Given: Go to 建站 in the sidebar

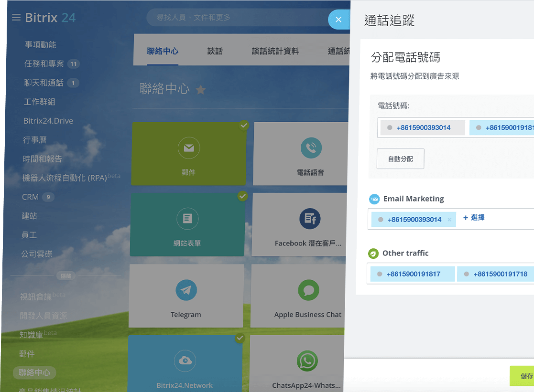Looking at the screenshot, I should tap(29, 216).
